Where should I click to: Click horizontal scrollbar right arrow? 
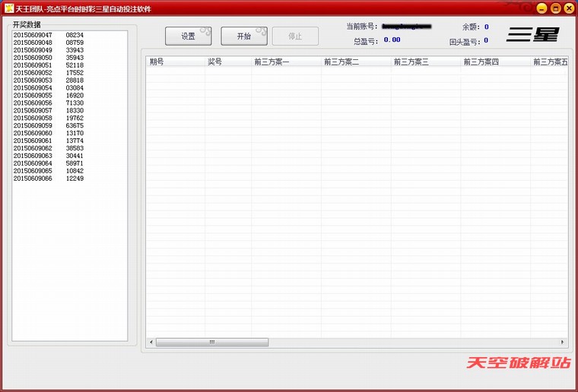click(563, 343)
